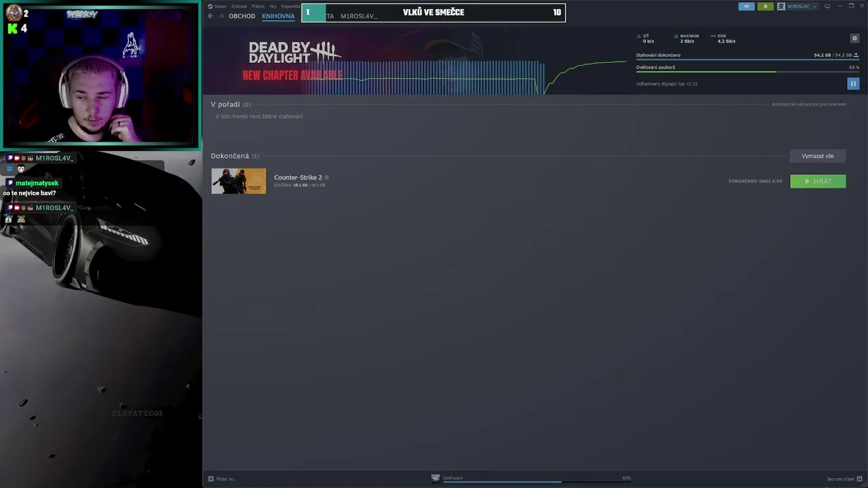
Task: Click the info icon beside Counter-Strike 2
Action: point(327,178)
